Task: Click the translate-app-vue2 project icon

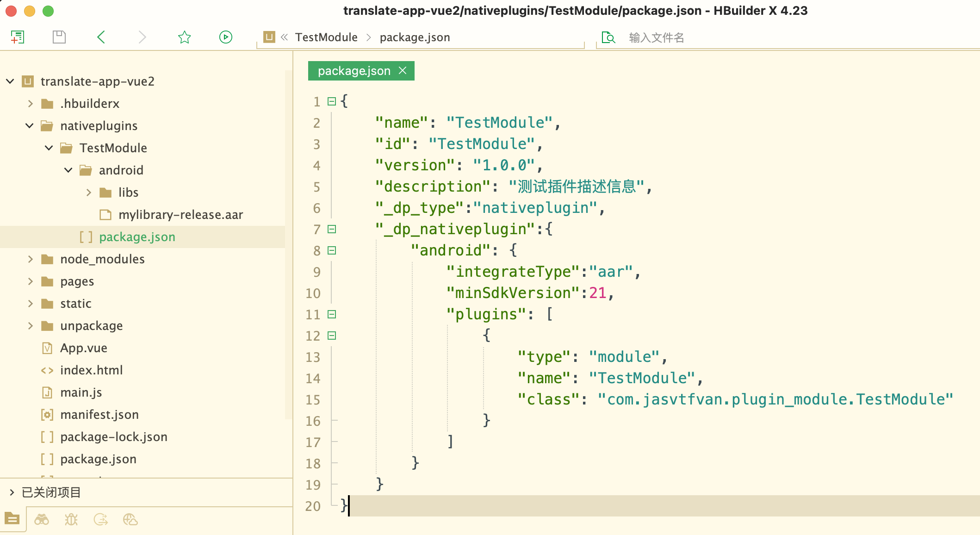Action: 28,81
